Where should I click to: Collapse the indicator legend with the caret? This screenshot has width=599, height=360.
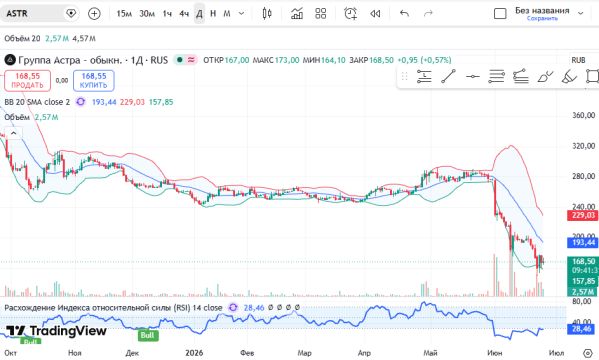13,133
